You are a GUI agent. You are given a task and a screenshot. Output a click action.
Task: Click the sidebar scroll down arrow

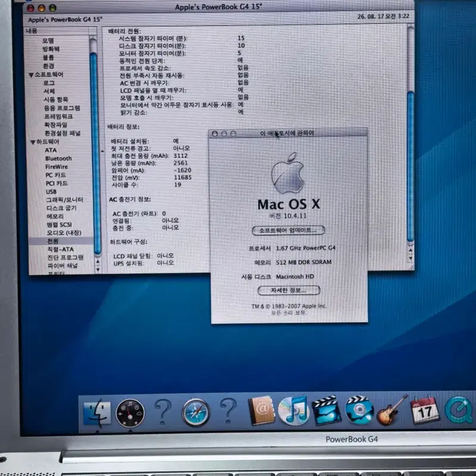pyautogui.click(x=98, y=270)
